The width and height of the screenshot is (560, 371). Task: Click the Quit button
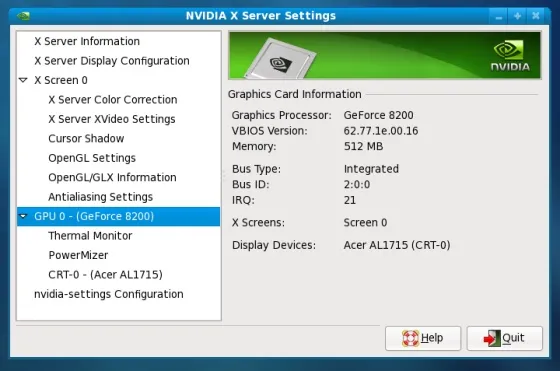(x=504, y=338)
